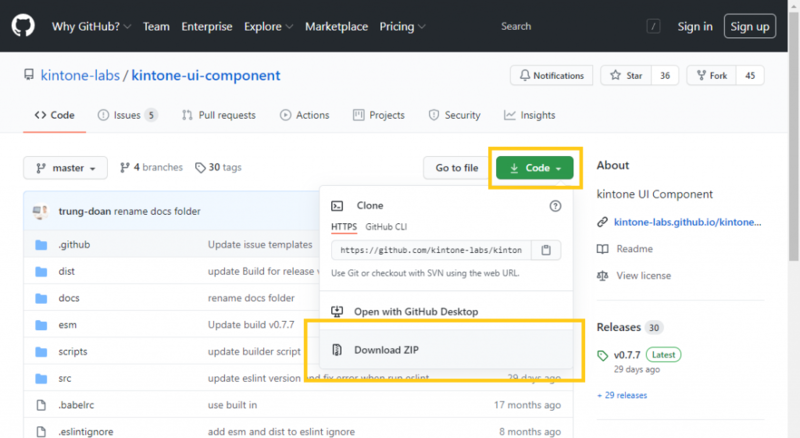Open the Insights tab
Screen dimensions: 800x438
(x=530, y=115)
